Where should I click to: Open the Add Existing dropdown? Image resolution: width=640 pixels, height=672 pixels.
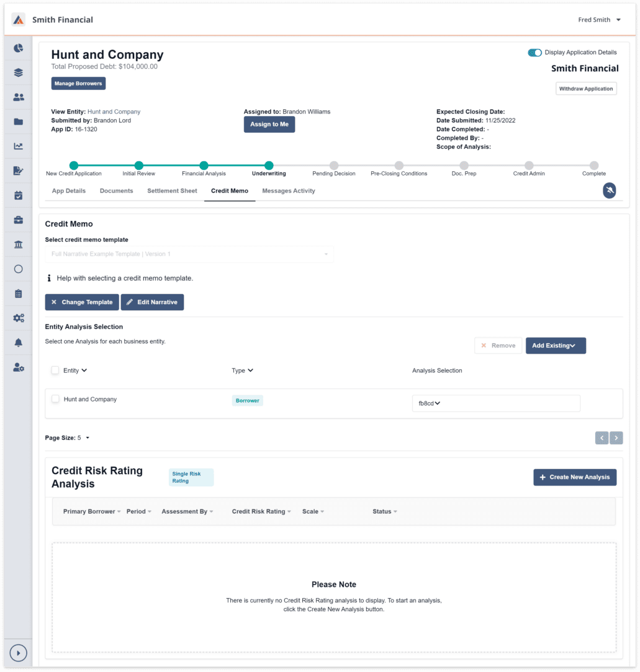pyautogui.click(x=556, y=346)
